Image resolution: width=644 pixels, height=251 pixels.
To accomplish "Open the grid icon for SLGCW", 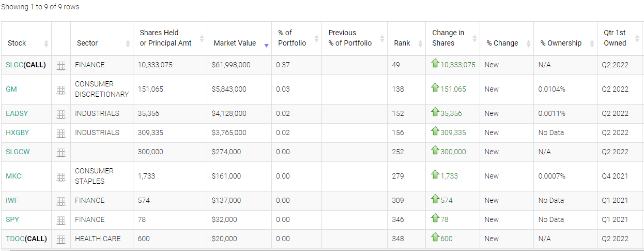I will tap(61, 152).
